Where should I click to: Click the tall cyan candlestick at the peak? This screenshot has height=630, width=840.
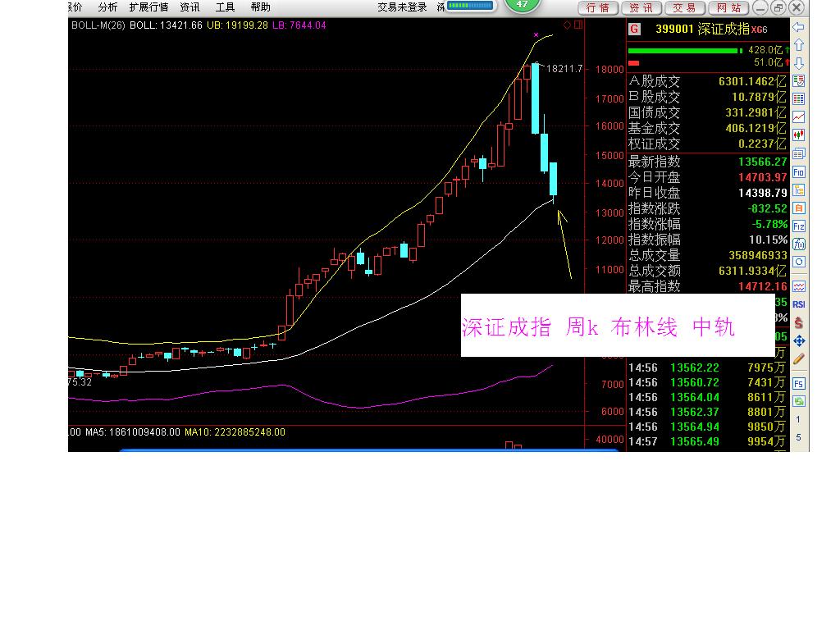535,98
